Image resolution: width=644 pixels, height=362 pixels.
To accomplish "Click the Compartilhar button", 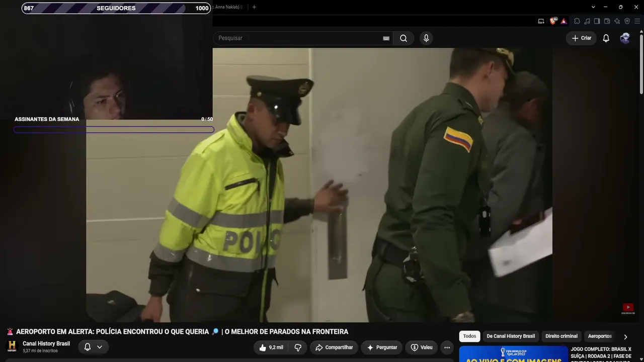I will [x=334, y=347].
